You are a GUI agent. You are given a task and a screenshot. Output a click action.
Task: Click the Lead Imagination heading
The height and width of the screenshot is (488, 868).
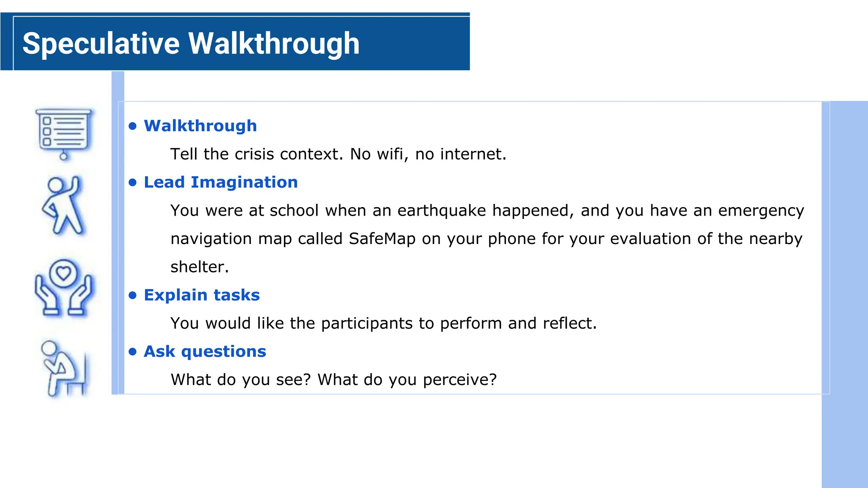[221, 182]
